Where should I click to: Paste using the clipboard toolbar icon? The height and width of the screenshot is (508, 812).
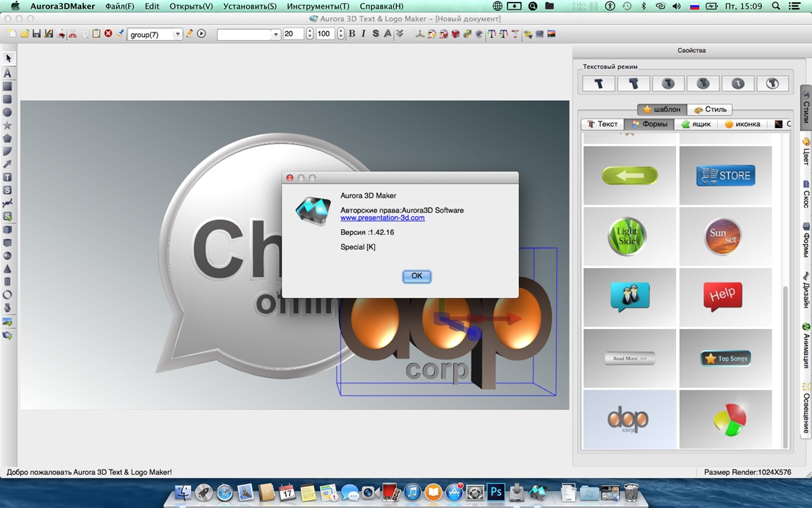(96, 33)
